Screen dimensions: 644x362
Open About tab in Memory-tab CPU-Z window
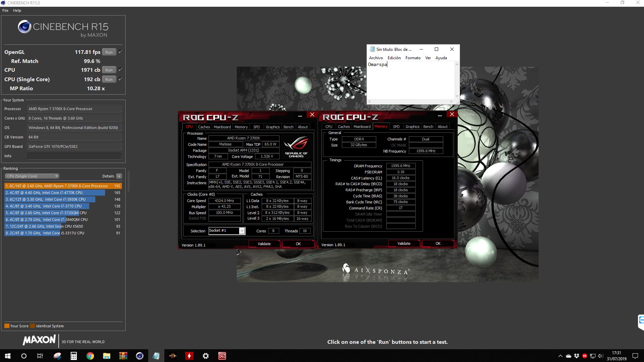pyautogui.click(x=443, y=127)
